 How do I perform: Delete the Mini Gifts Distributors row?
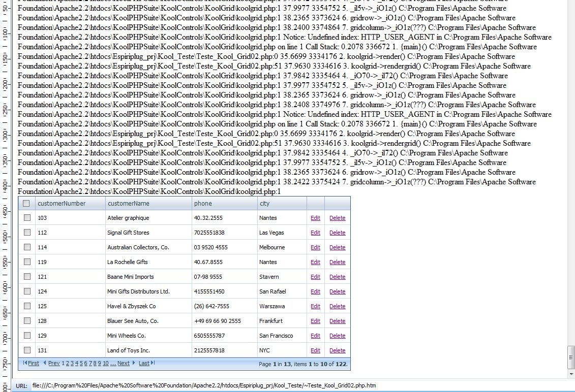click(x=338, y=291)
